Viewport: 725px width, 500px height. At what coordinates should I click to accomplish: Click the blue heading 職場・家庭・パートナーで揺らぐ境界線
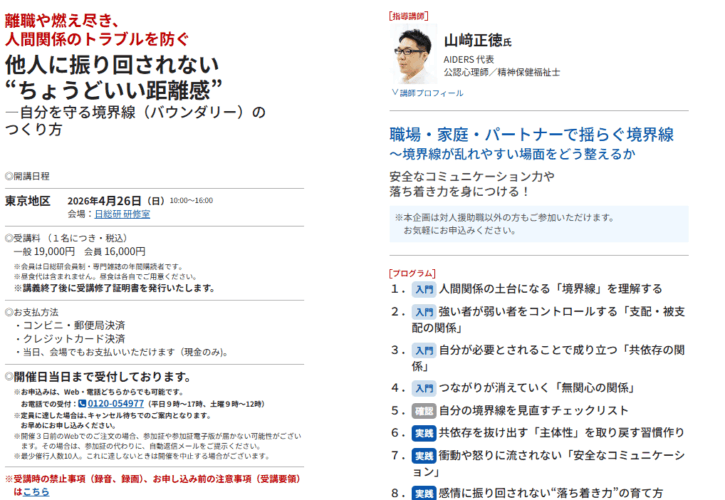tap(531, 135)
